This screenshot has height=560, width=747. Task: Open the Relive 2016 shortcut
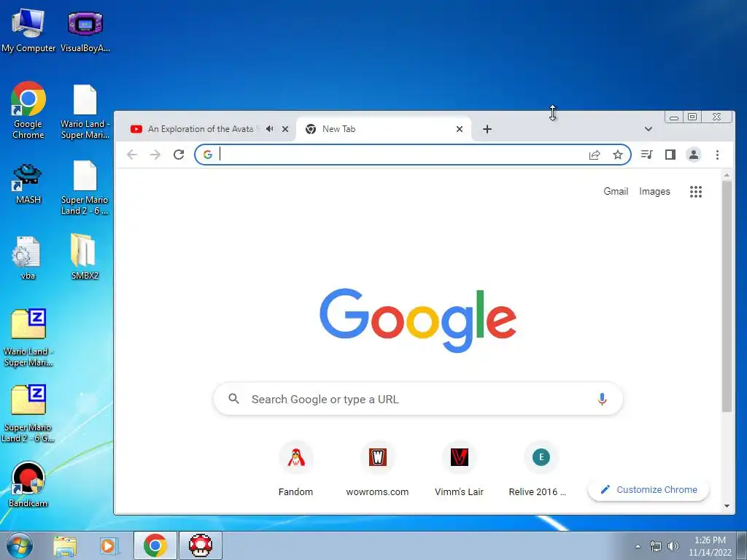coord(541,469)
